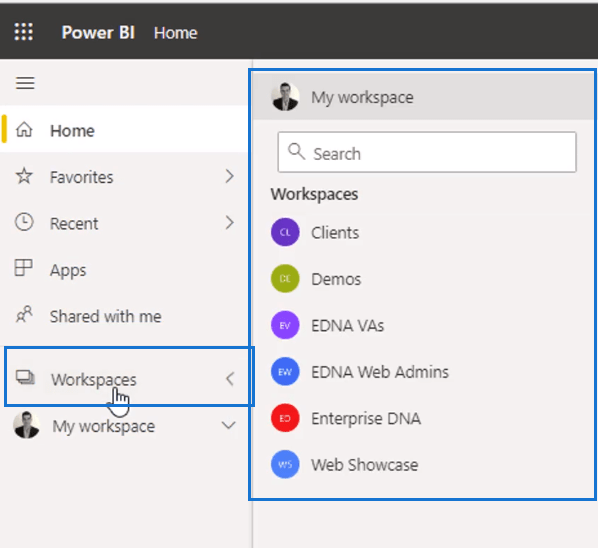
Task: Expand My workspace dropdown arrow
Action: [228, 425]
